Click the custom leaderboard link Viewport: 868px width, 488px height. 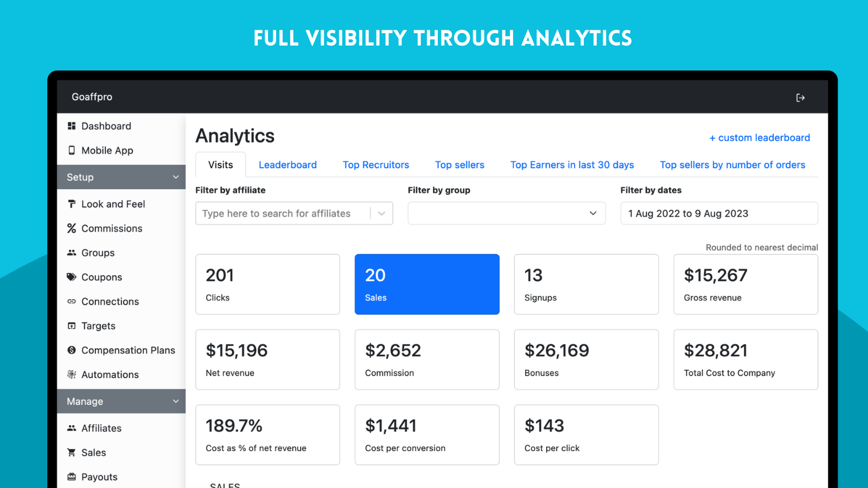759,138
